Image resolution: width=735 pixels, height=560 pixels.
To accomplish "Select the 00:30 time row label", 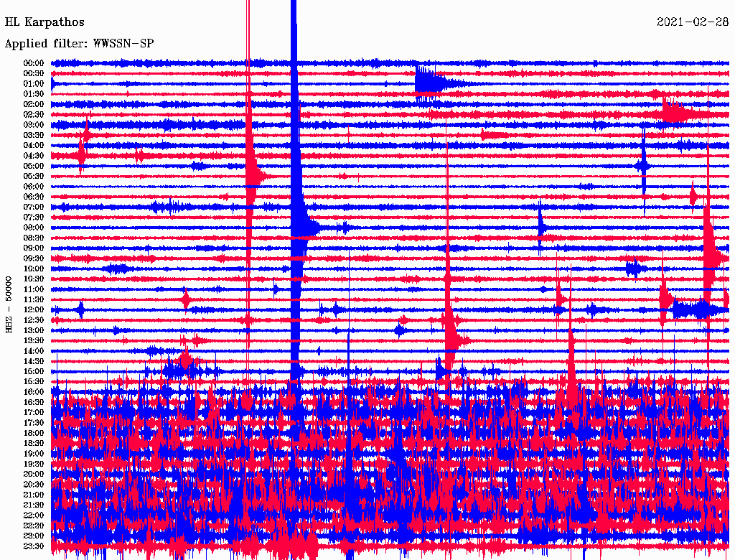I will 34,73.
